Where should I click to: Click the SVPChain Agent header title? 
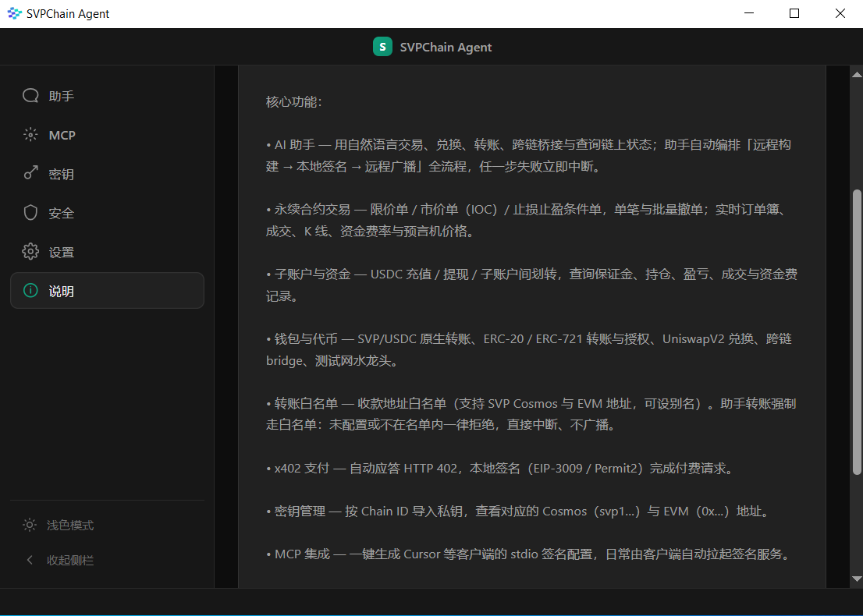pyautogui.click(x=446, y=48)
